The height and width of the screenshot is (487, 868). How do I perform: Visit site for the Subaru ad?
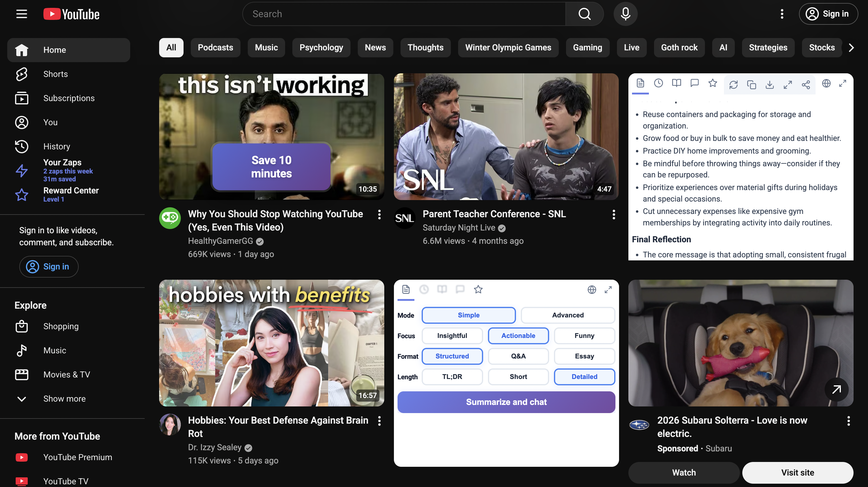click(797, 473)
